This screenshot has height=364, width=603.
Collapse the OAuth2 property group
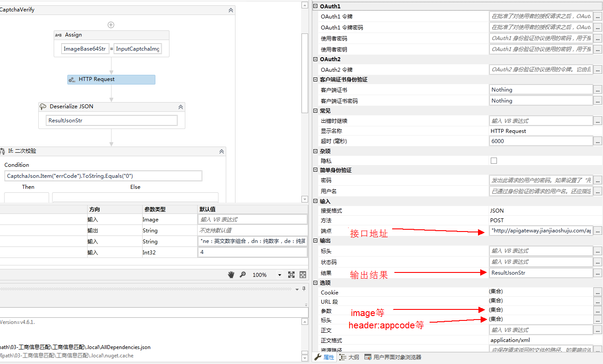(x=315, y=59)
